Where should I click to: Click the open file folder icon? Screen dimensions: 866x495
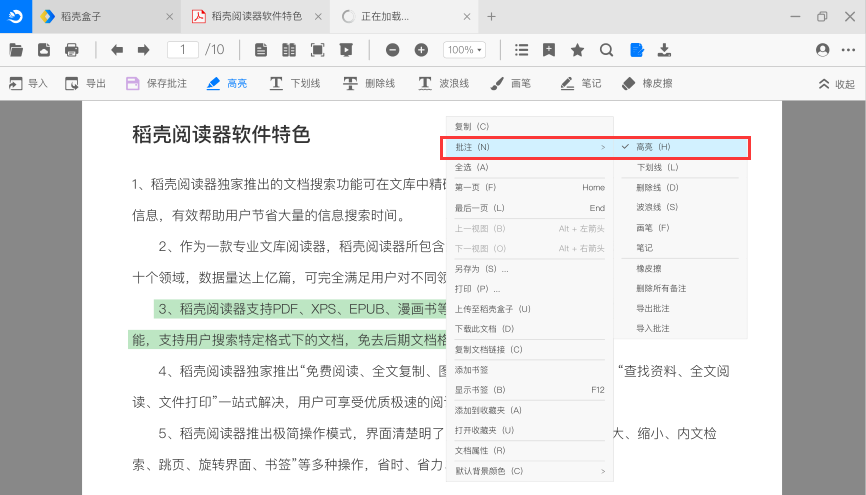click(16, 50)
